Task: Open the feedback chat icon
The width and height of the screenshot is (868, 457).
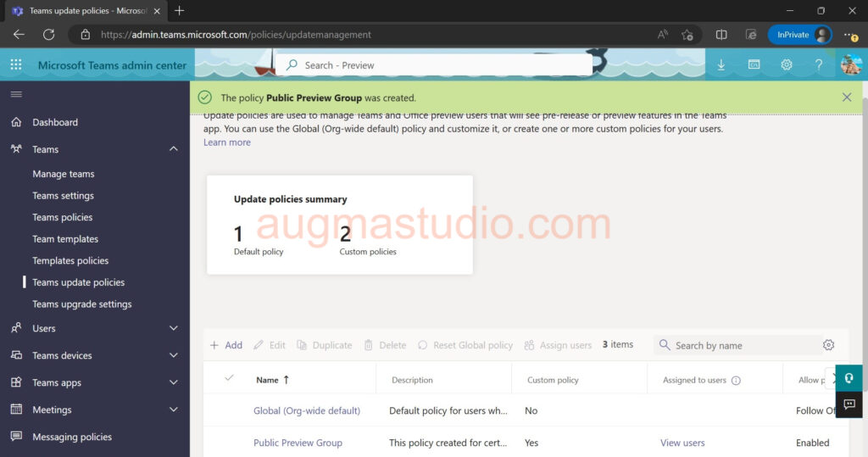Action: [x=849, y=404]
